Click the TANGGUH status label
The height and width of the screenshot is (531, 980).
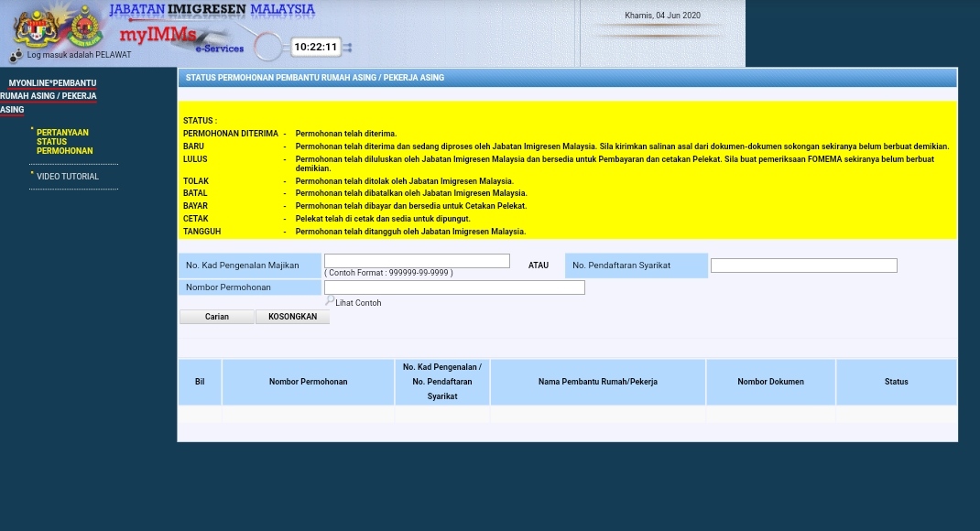pyautogui.click(x=201, y=231)
